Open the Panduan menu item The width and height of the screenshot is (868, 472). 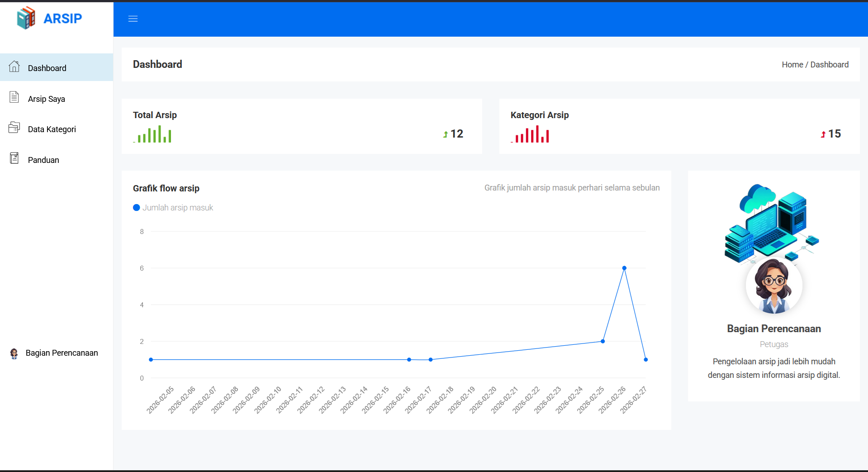(x=57, y=160)
